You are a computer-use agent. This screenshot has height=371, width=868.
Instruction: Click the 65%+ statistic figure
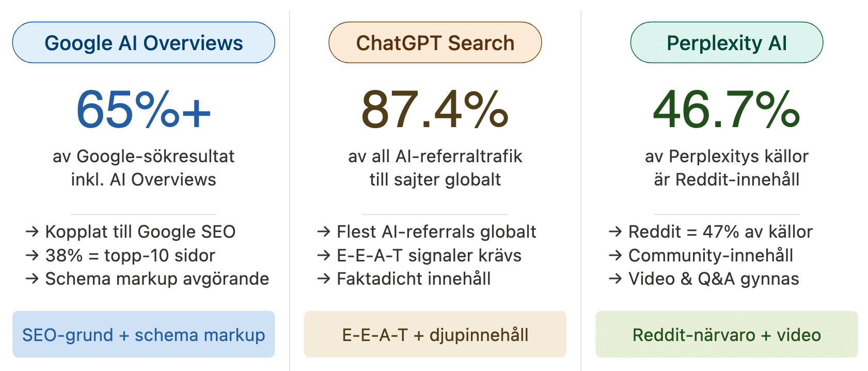(144, 109)
